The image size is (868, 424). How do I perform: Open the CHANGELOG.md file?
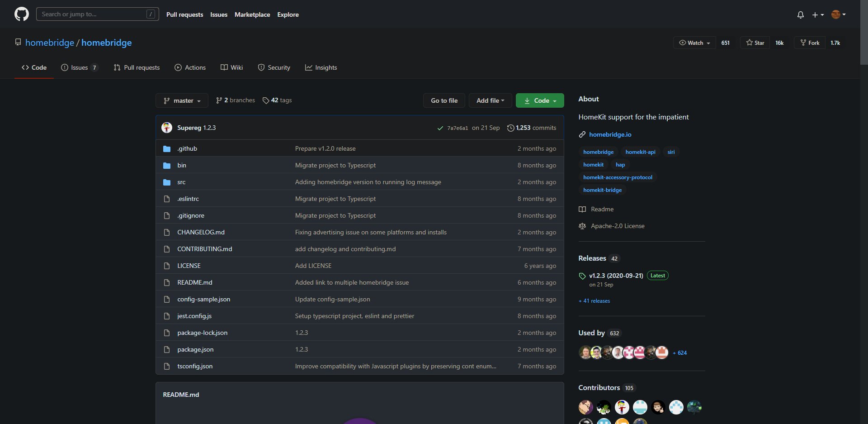coord(201,232)
